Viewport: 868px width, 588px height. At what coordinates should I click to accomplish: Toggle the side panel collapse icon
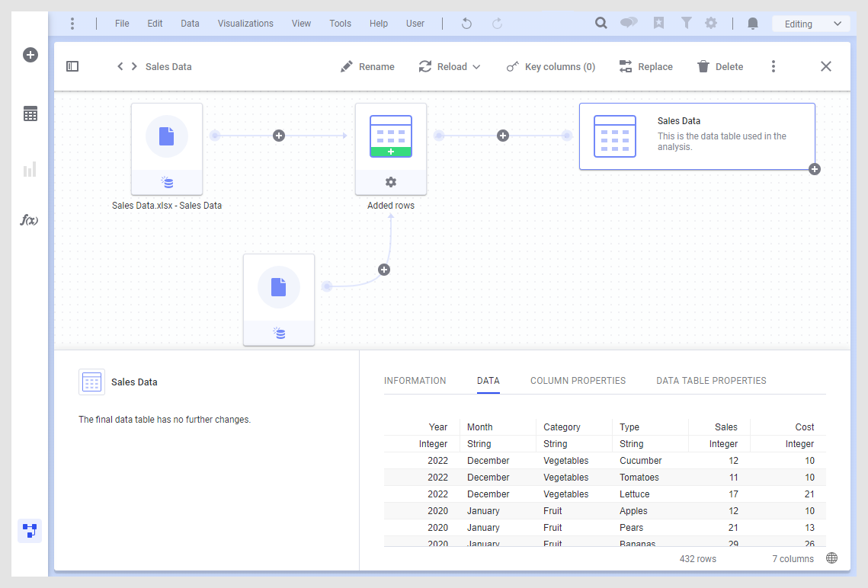72,67
